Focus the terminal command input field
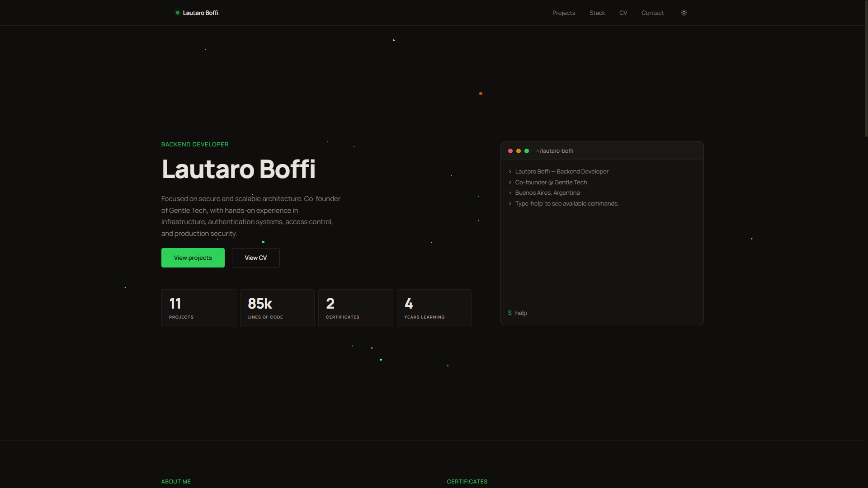 [606, 313]
